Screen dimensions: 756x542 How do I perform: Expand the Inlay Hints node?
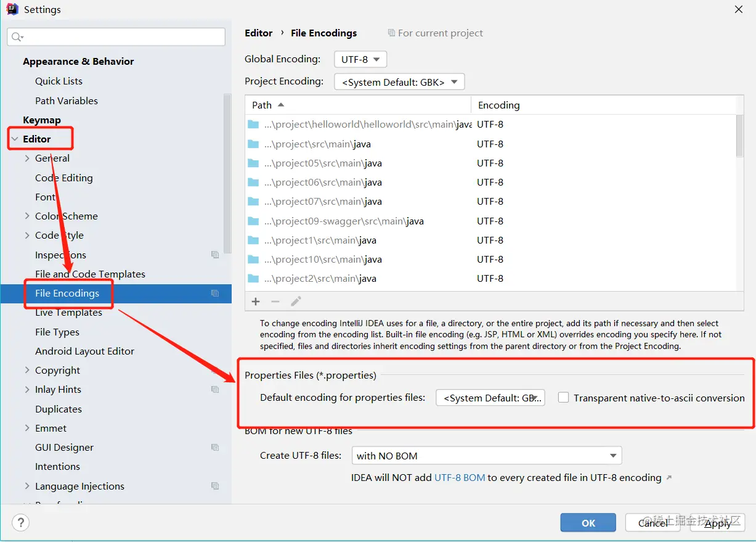[27, 390]
